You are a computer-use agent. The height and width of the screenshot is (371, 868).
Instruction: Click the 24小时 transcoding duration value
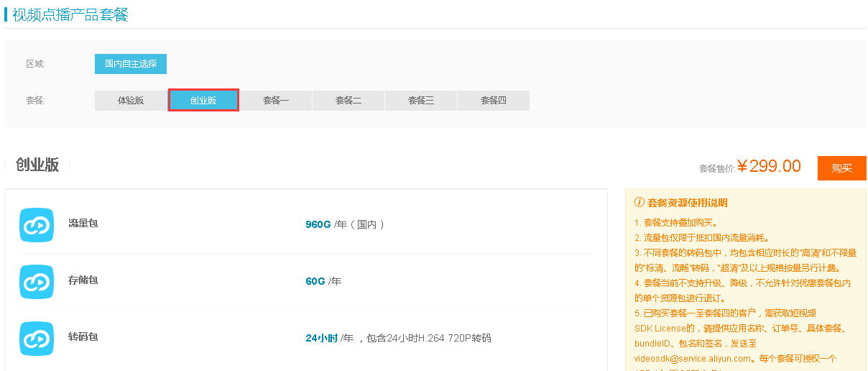(x=321, y=338)
